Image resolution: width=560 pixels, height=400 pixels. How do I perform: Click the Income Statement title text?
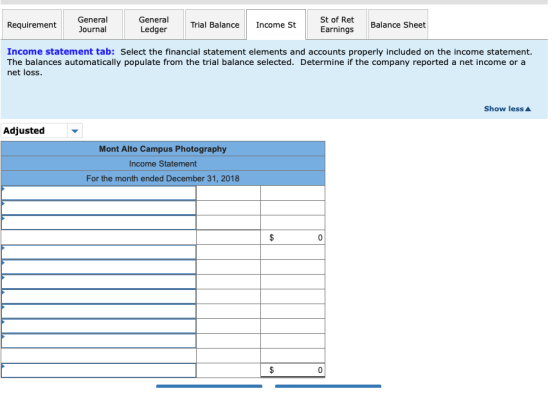point(163,164)
